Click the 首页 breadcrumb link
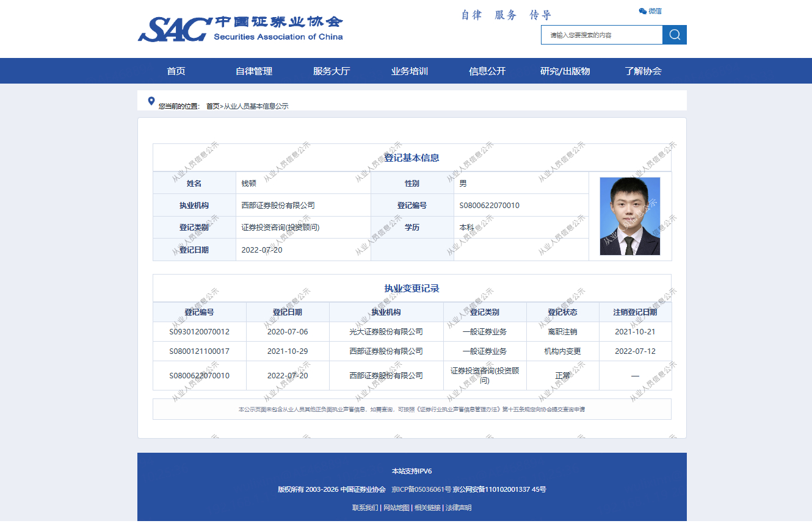Image resolution: width=812 pixels, height=529 pixels. tap(212, 106)
